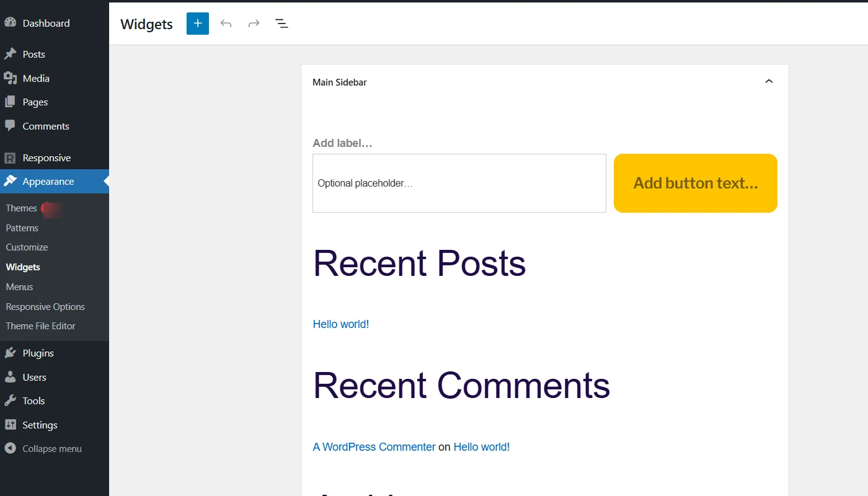Click the Optional placeholder search field
Screen dimensions: 868x496
point(459,183)
